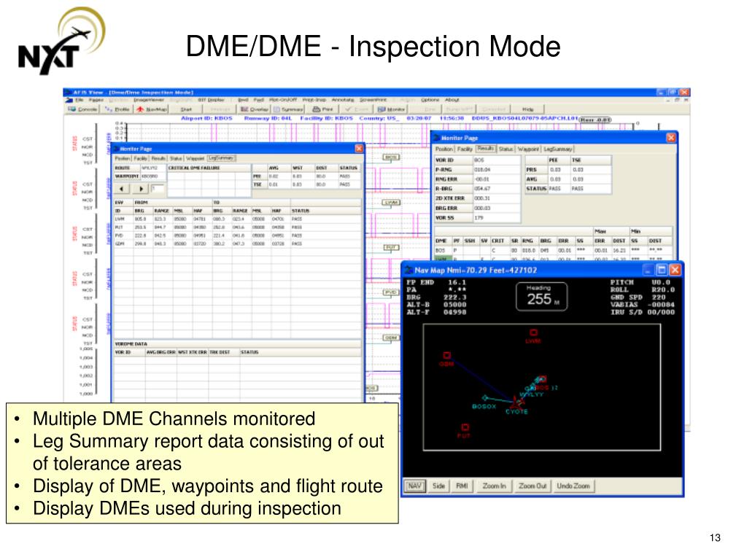Viewport: 747px width, 560px height.
Task: Open the Monitor toolbar button
Action: coord(391,109)
